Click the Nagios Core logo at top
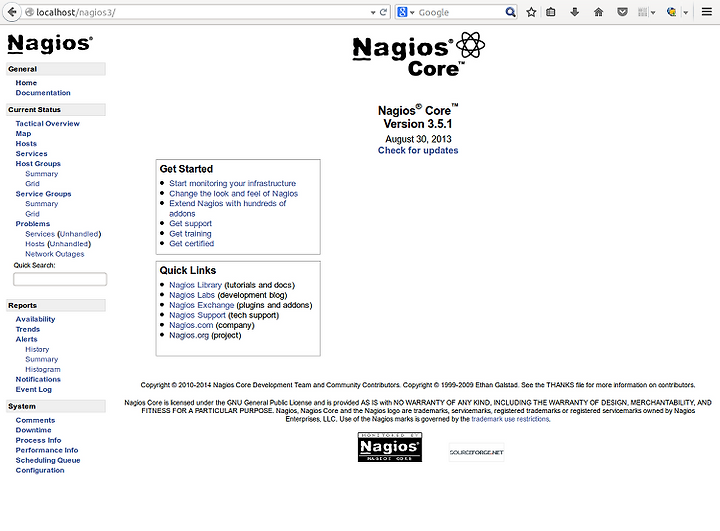The width and height of the screenshot is (720, 531). pyautogui.click(x=418, y=54)
